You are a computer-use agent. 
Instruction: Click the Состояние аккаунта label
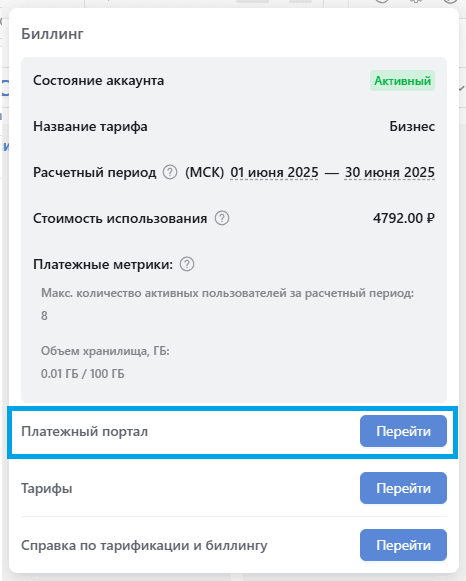point(99,80)
